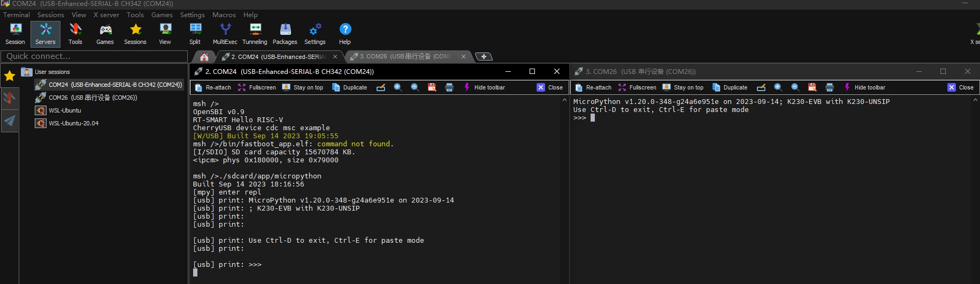Select the Servers toolbar icon

point(45,34)
